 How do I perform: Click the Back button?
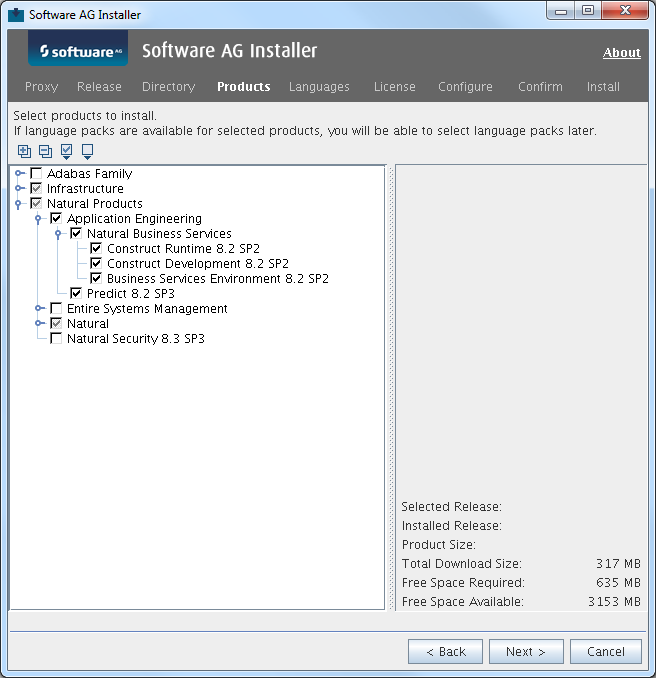[445, 651]
